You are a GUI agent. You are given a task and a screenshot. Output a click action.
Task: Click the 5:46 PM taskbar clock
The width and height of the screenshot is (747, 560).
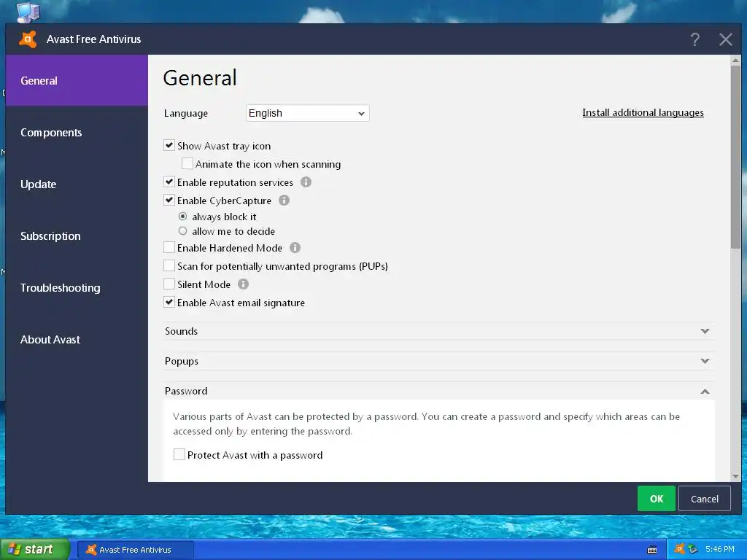click(720, 549)
